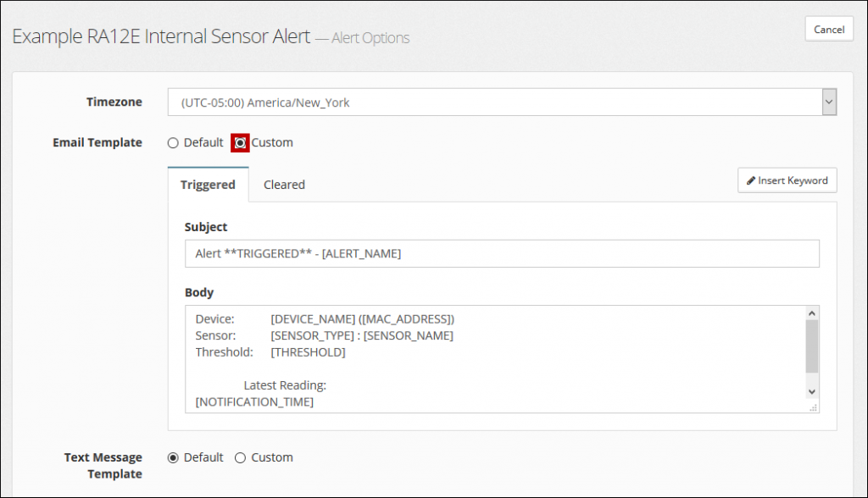Click the scroll-down arrow on the Body box
Viewport: 868px width, 498px height.
tap(811, 391)
